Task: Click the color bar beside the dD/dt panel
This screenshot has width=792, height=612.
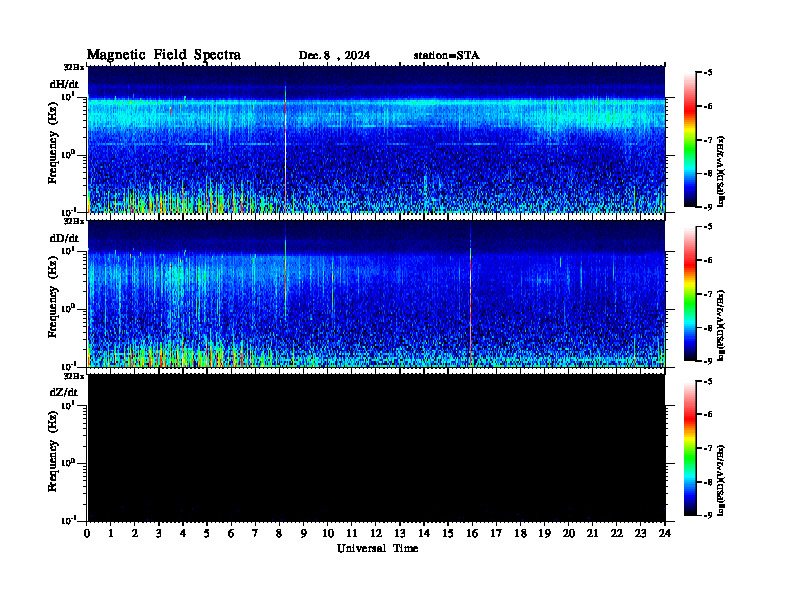Action: (x=690, y=294)
